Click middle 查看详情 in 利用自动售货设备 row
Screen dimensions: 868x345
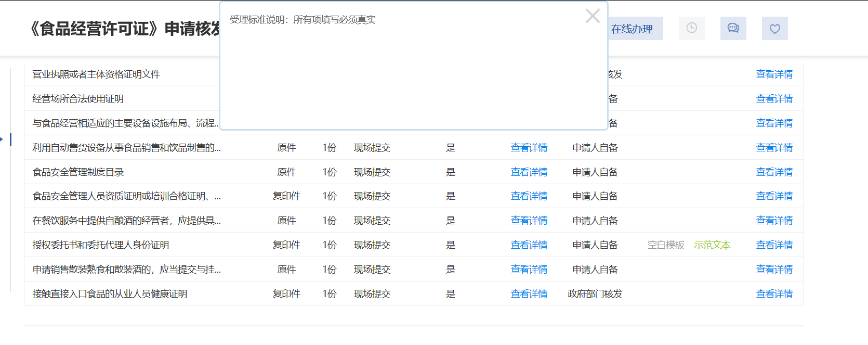click(529, 148)
